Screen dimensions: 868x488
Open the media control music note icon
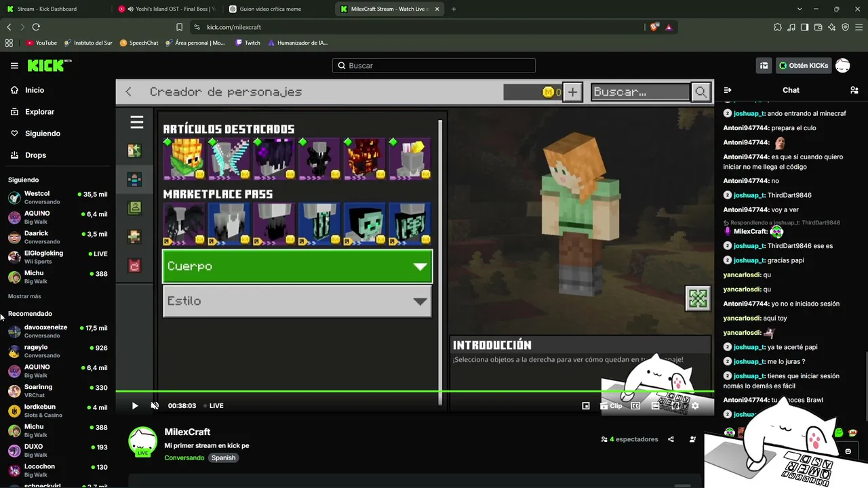point(791,27)
